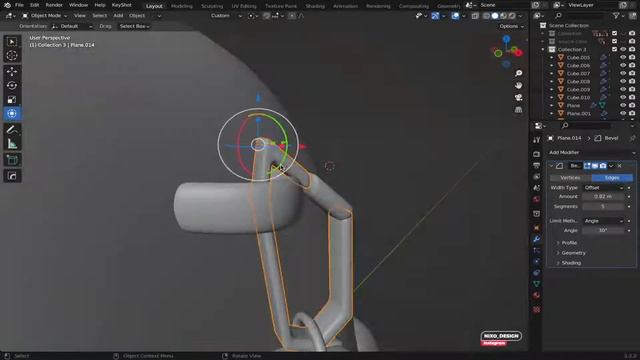Open the Add Modifier dropdown
This screenshot has height=360, width=640.
(591, 153)
